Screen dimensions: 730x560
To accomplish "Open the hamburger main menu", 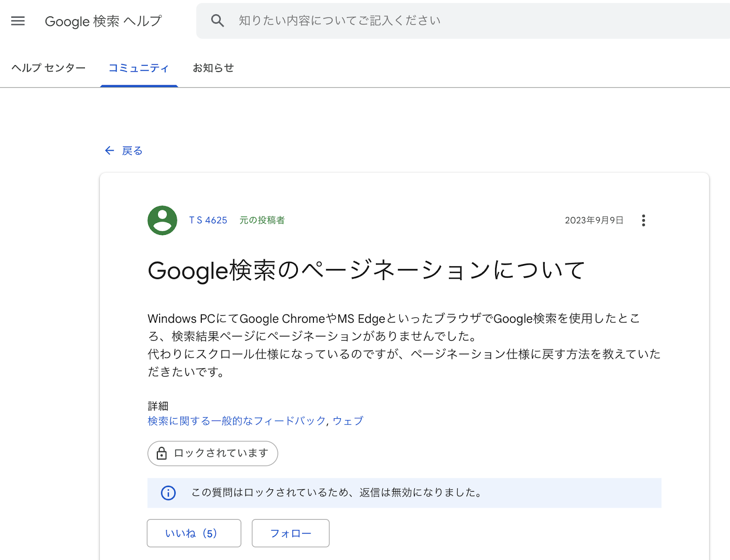I will click(x=18, y=21).
